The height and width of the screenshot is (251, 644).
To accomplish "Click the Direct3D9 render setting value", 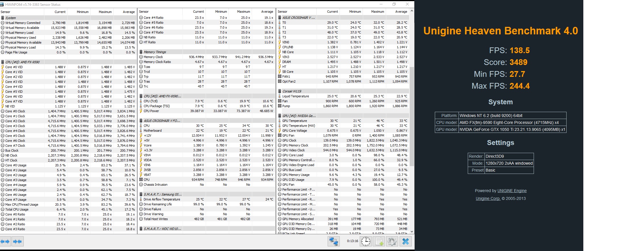I will tap(509, 156).
